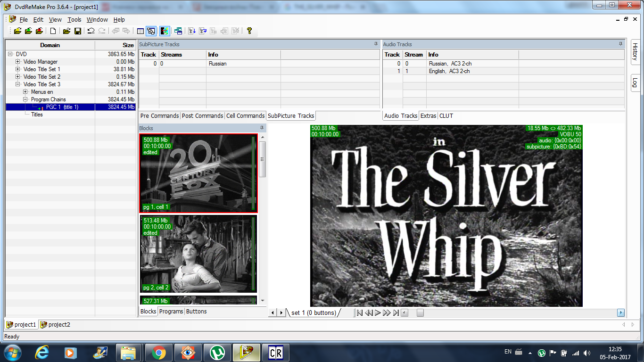
Task: Click the preview position slider thumb
Action: pos(420,313)
